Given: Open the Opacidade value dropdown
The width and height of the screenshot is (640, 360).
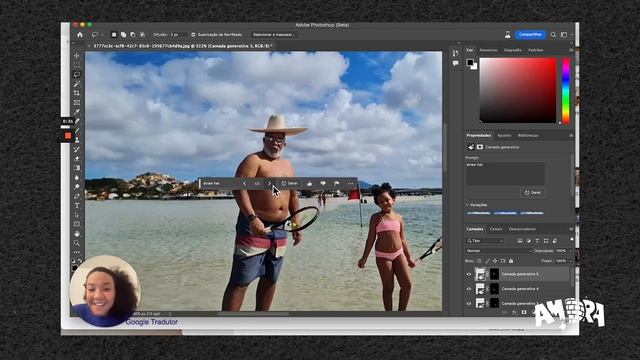Looking at the screenshot, I should pyautogui.click(x=571, y=251).
